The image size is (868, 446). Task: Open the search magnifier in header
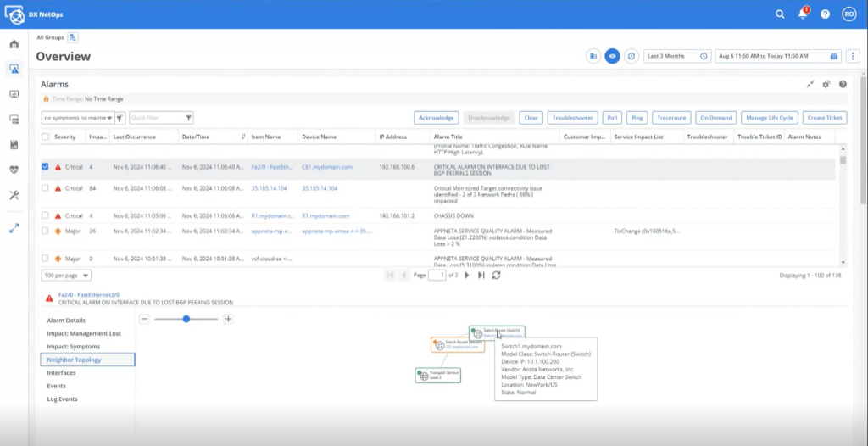click(780, 14)
